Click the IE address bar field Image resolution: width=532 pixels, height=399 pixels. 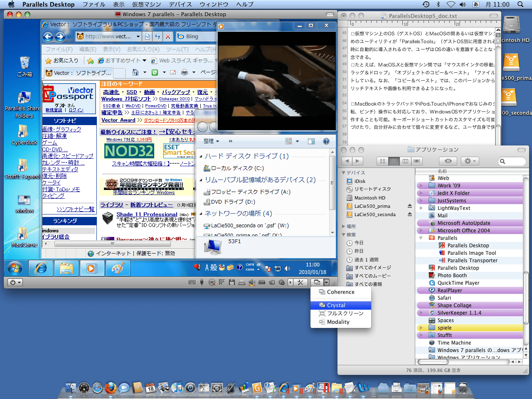109,37
